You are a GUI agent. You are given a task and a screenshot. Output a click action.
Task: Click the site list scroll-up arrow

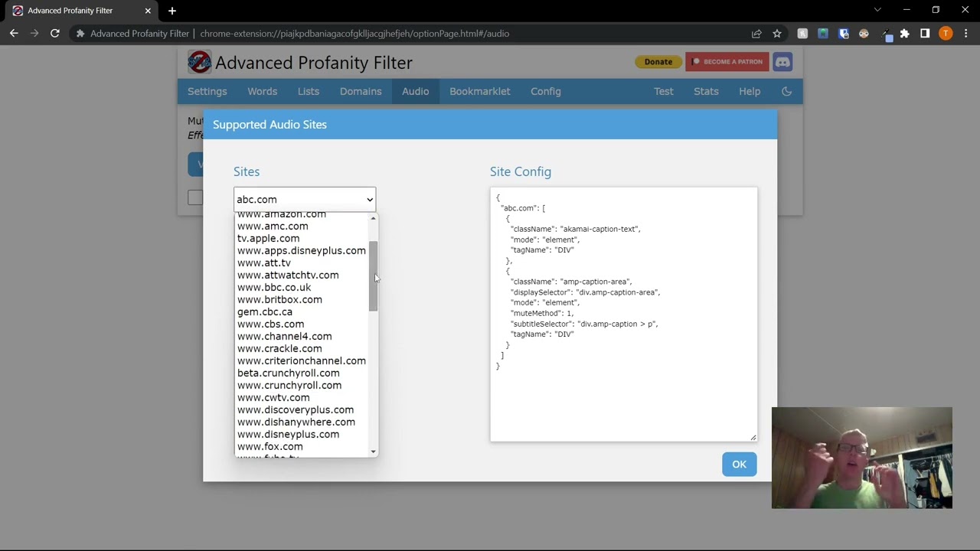(373, 219)
